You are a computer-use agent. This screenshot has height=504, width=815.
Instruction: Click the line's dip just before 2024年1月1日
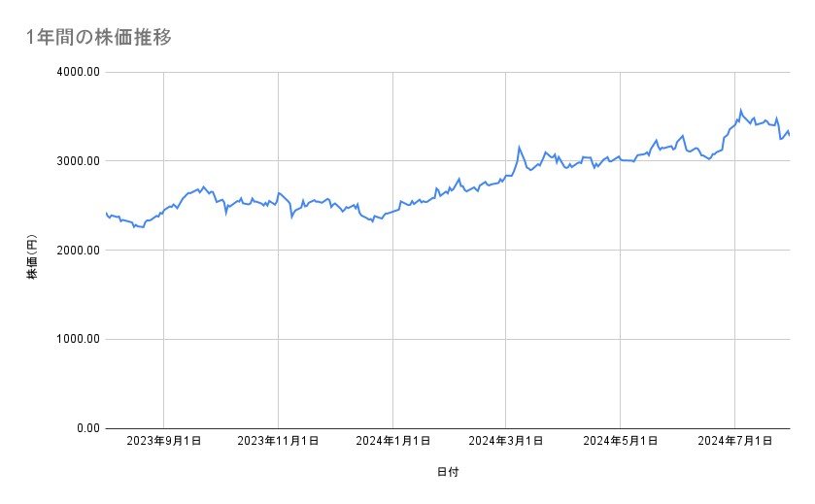(x=372, y=221)
